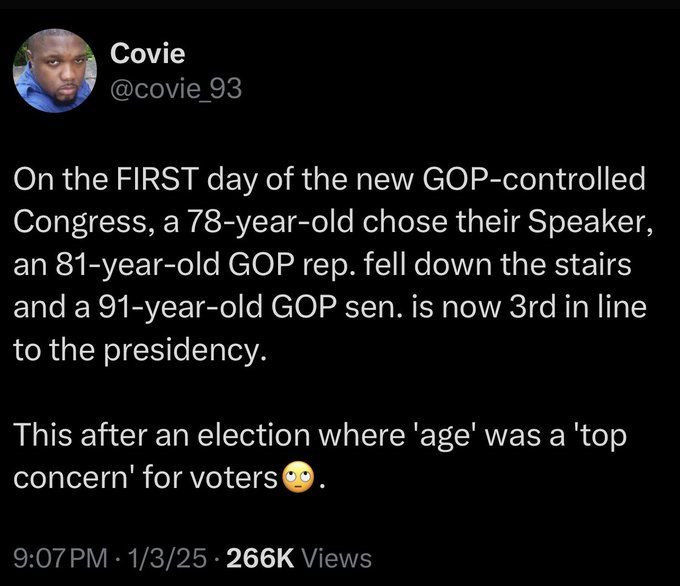Click the 91-year-old text
680x586 pixels.
coord(181,307)
